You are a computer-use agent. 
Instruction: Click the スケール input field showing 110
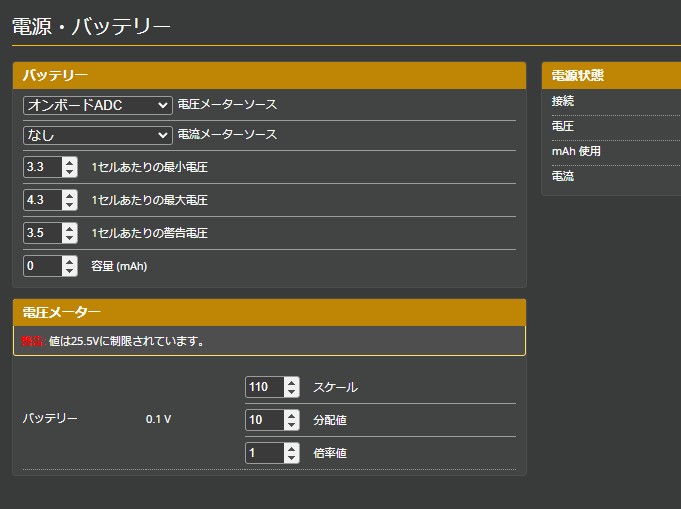tap(265, 387)
